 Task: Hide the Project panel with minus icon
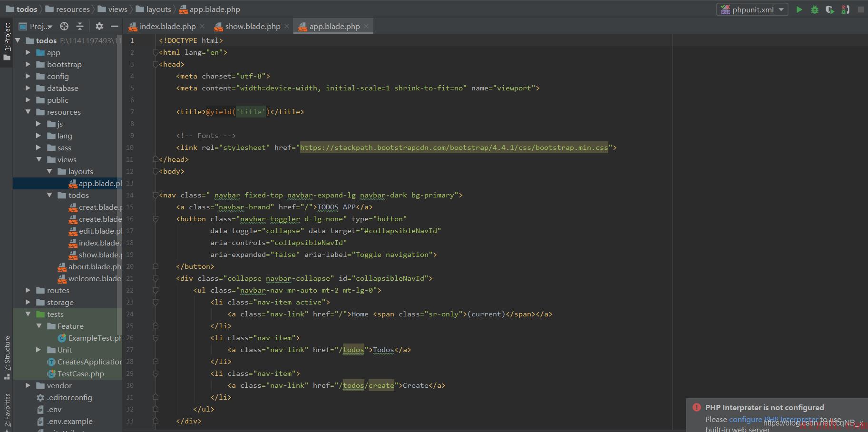(x=114, y=26)
